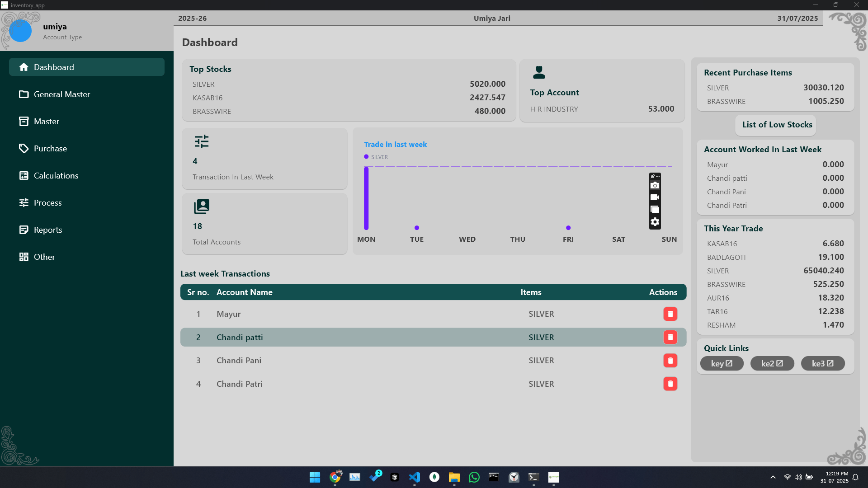Open the Reports menu item
868x488 pixels.
48,230
